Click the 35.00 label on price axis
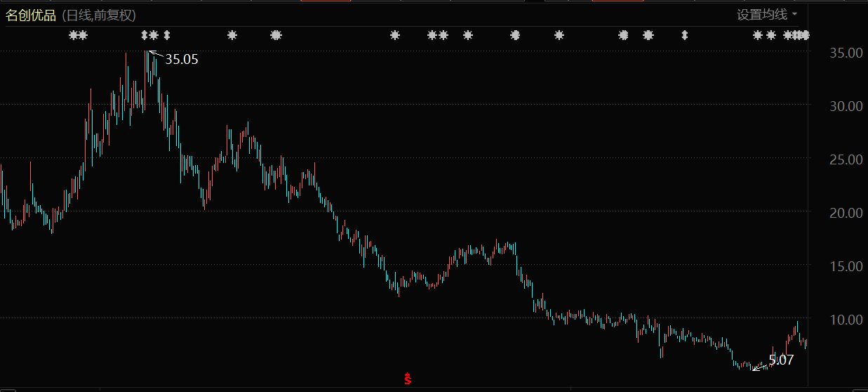The height and width of the screenshot is (392, 868). click(x=846, y=53)
